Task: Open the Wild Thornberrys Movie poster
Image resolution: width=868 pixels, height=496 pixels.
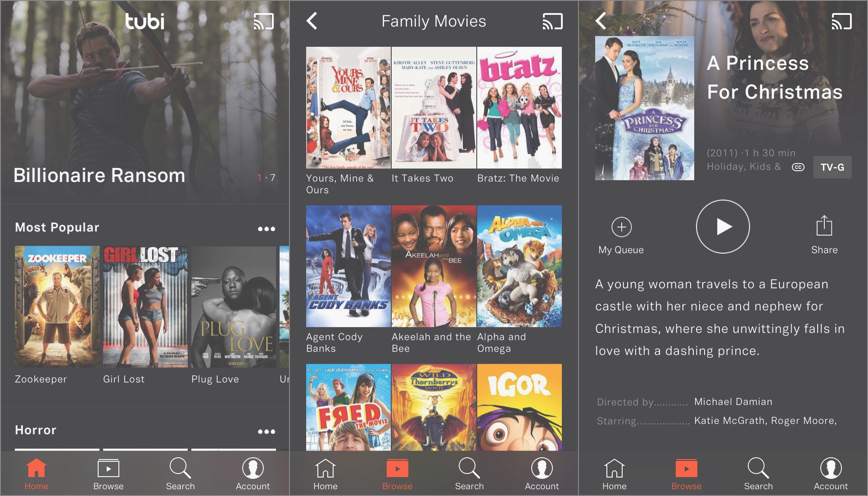Action: (434, 407)
